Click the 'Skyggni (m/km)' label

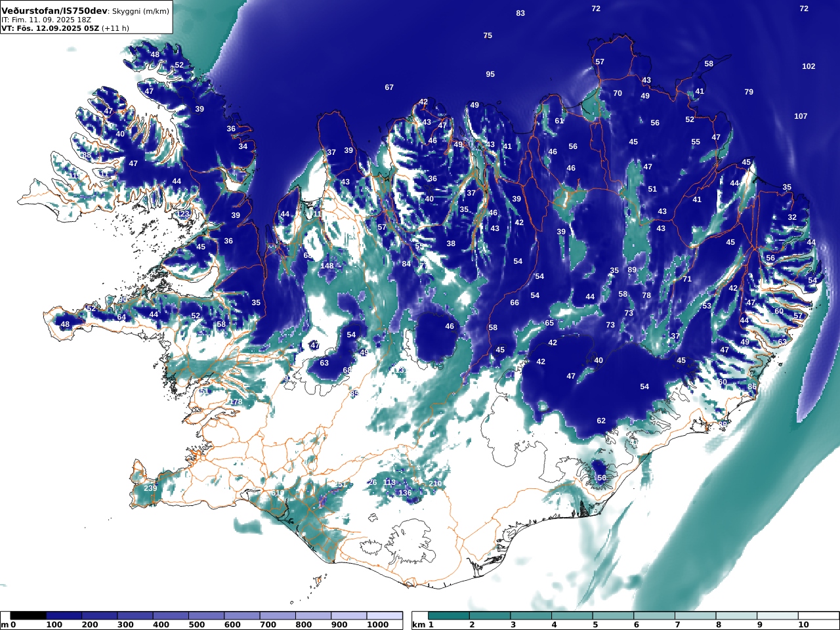click(x=140, y=11)
